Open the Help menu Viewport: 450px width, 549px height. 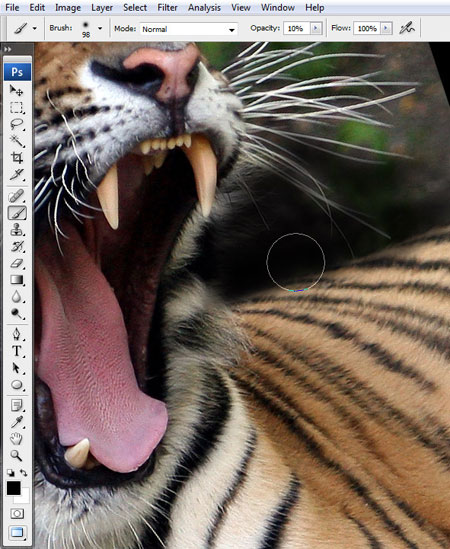(x=314, y=7)
